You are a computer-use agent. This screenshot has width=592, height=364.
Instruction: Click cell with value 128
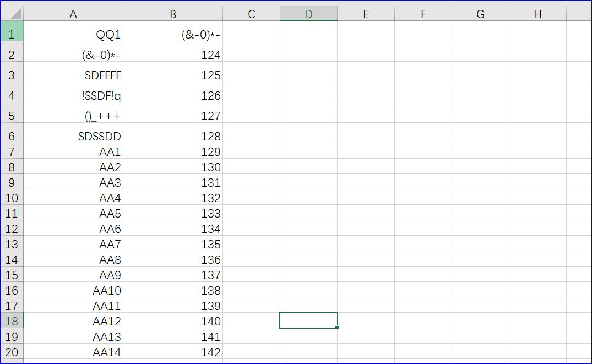tap(173, 133)
